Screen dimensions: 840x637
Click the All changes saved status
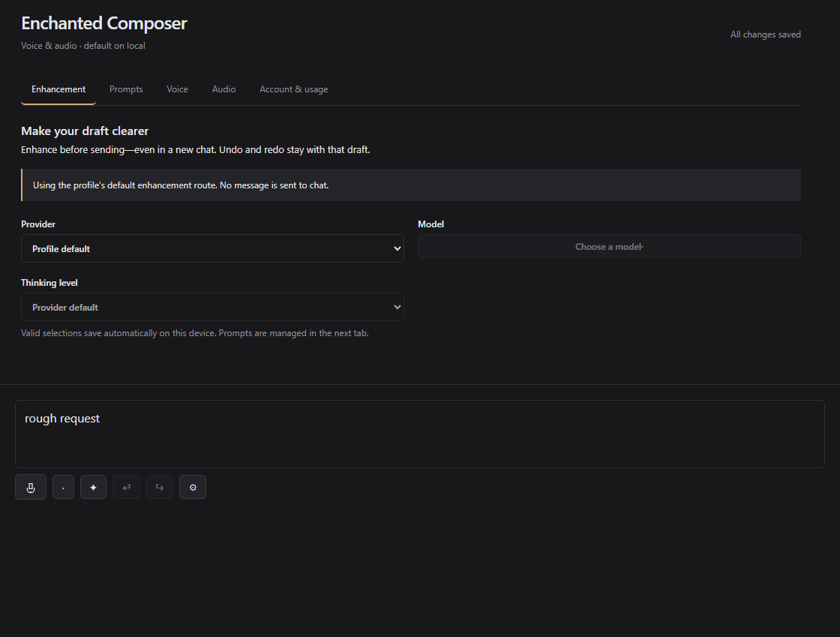pos(766,35)
